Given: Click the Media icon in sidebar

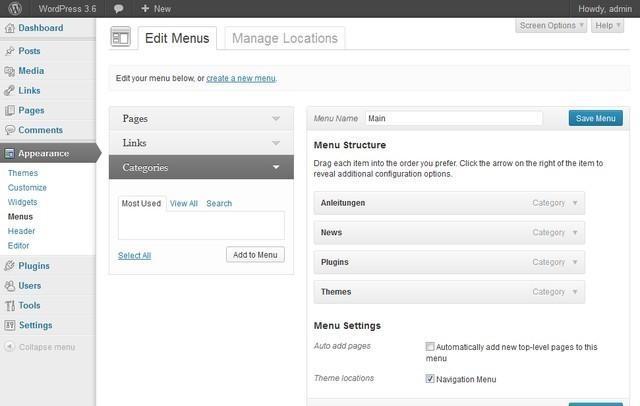Looking at the screenshot, I should tap(9, 71).
